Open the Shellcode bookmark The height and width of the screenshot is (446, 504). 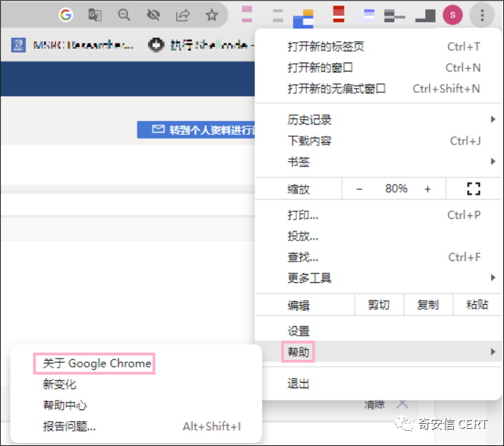pos(201,45)
